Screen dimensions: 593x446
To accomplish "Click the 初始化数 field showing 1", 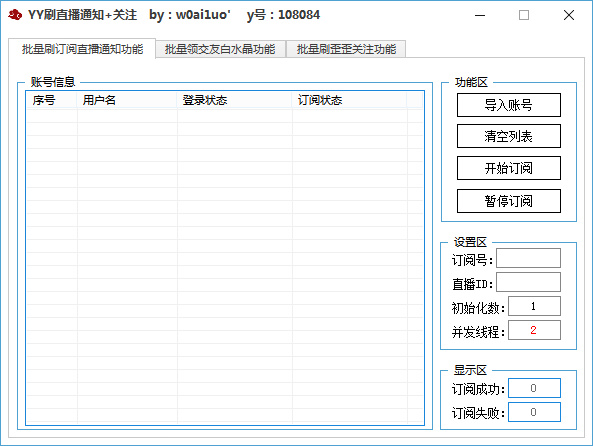I will pos(534,306).
